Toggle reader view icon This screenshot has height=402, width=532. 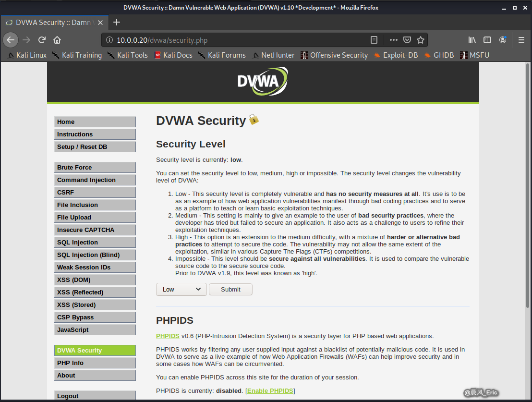374,40
